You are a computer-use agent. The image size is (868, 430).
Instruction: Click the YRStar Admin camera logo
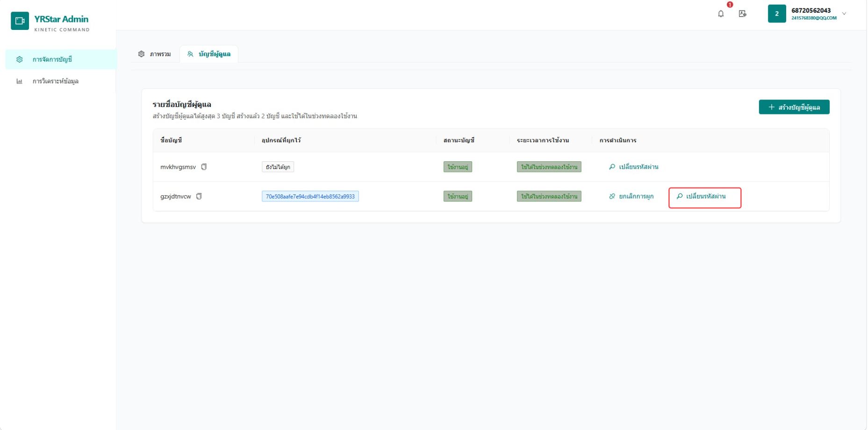[x=20, y=21]
